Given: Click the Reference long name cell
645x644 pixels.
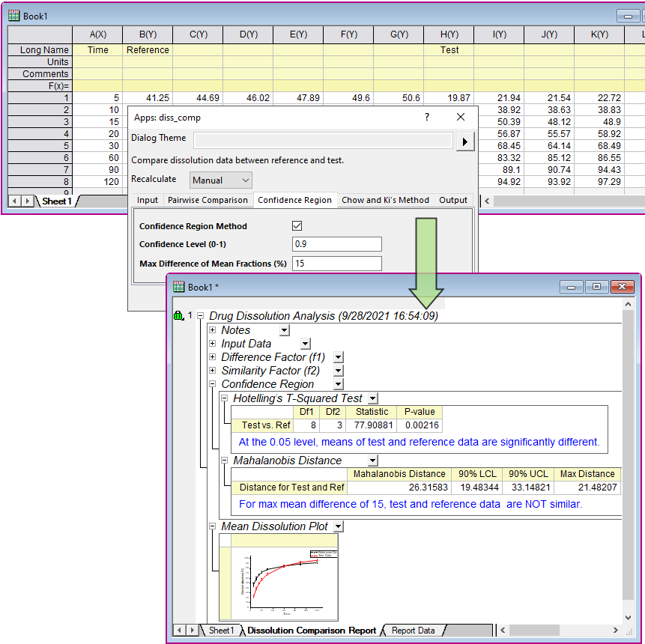Looking at the screenshot, I should [148, 49].
